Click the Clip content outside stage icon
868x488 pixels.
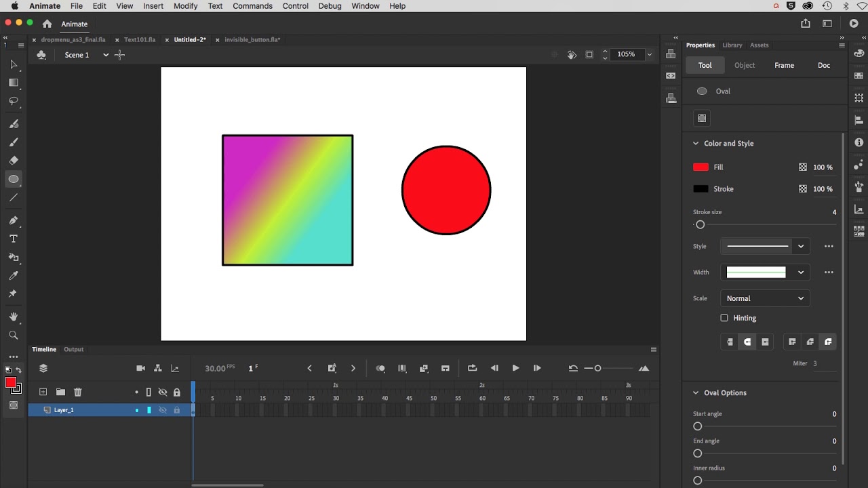(589, 55)
